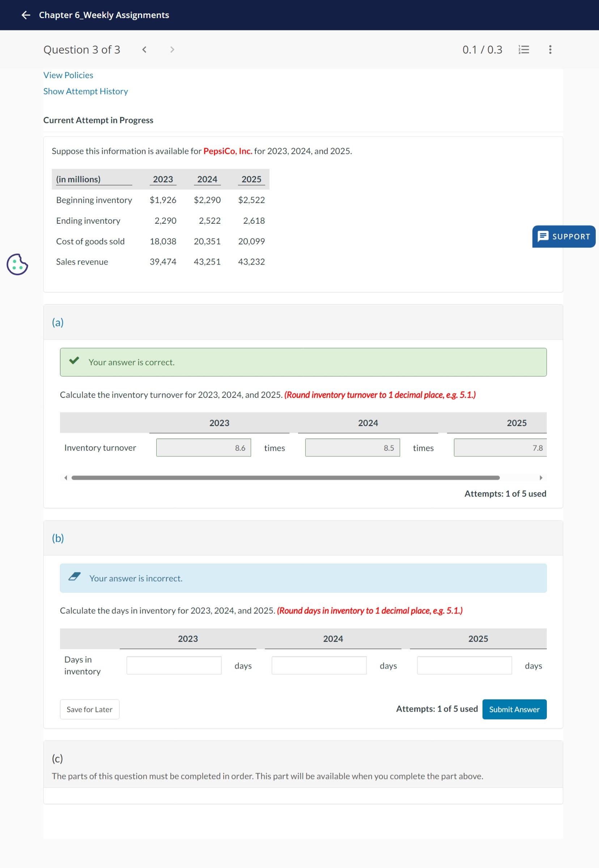This screenshot has height=868, width=599.
Task: Submit Answer for part (b)
Action: click(514, 709)
